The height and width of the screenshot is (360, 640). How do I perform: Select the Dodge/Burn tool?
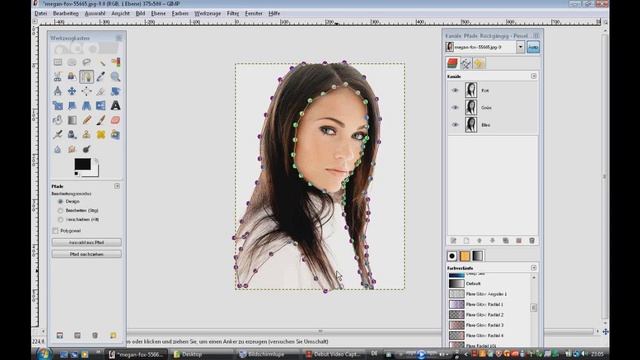87,149
